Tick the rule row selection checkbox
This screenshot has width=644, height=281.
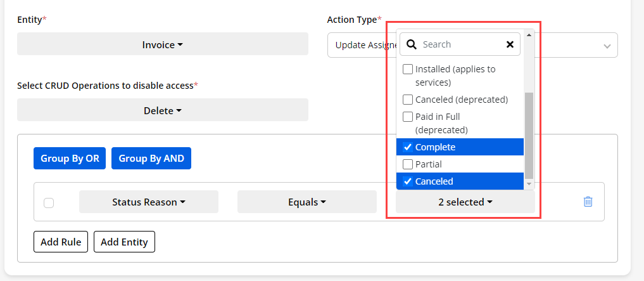49,203
